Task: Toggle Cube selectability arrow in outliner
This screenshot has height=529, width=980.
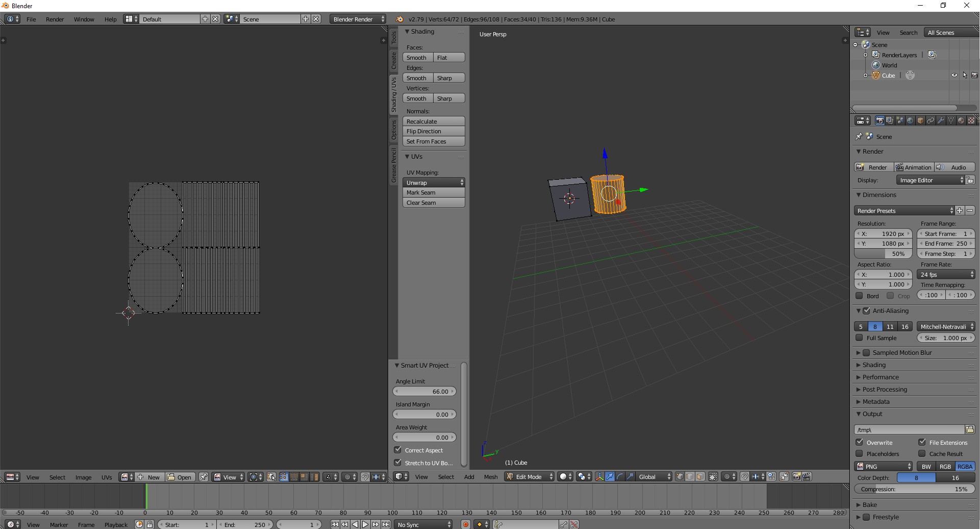Action: 965,75
